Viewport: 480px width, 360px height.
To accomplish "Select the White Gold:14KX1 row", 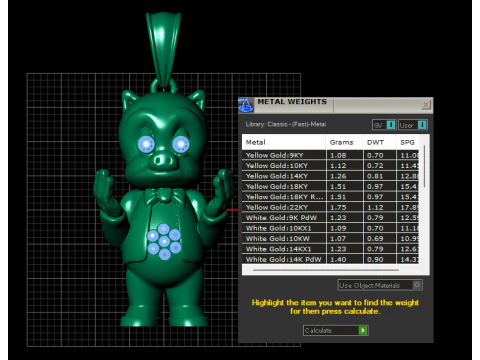I will pos(331,249).
